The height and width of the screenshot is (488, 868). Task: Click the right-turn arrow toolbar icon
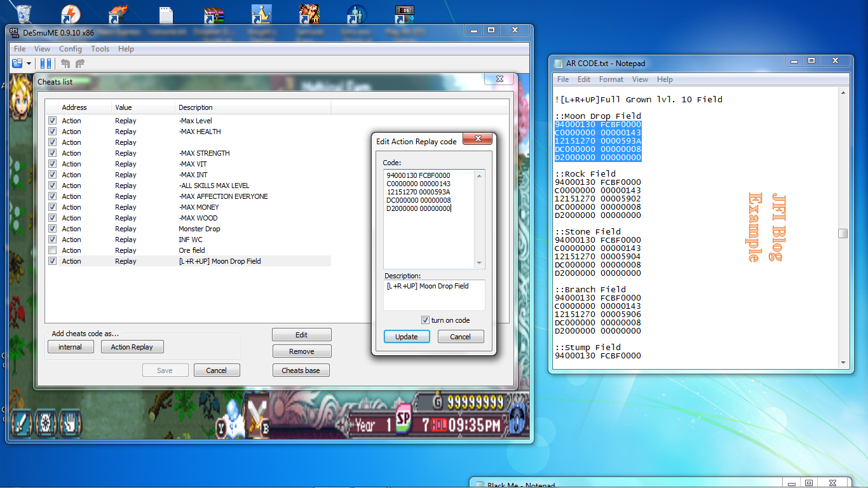[80, 64]
